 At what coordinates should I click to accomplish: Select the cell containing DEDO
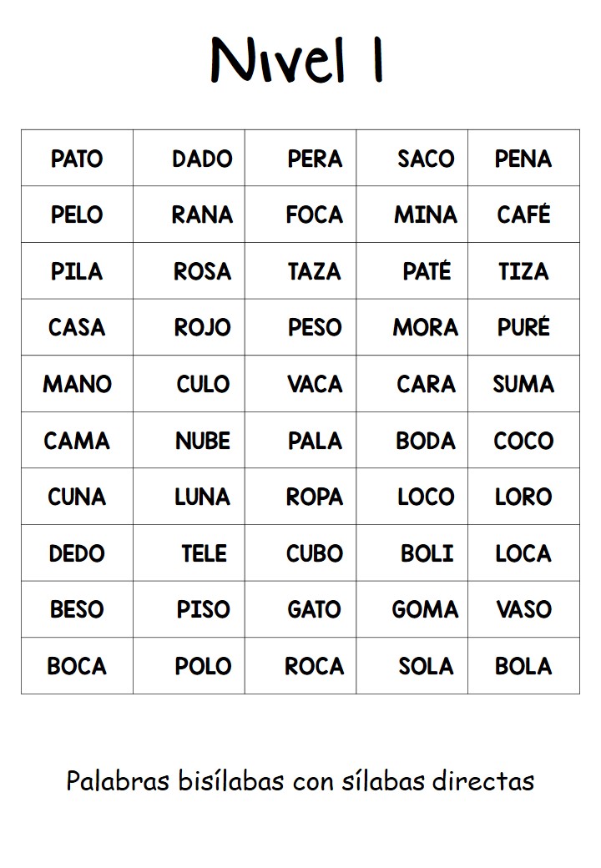point(78,553)
